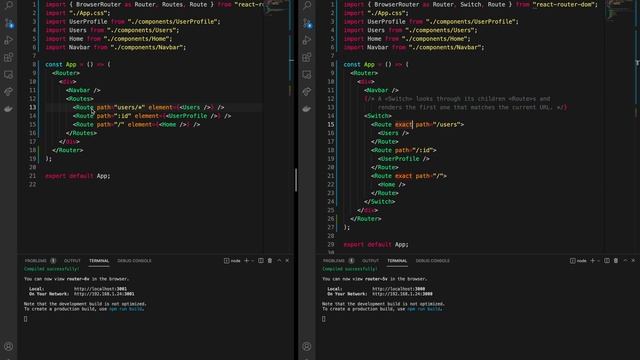
Task: Open Run and Debug in right window
Action: pos(307,40)
